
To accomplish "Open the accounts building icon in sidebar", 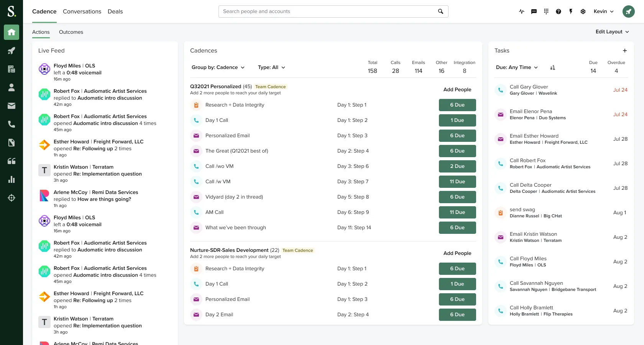I will pyautogui.click(x=11, y=69).
